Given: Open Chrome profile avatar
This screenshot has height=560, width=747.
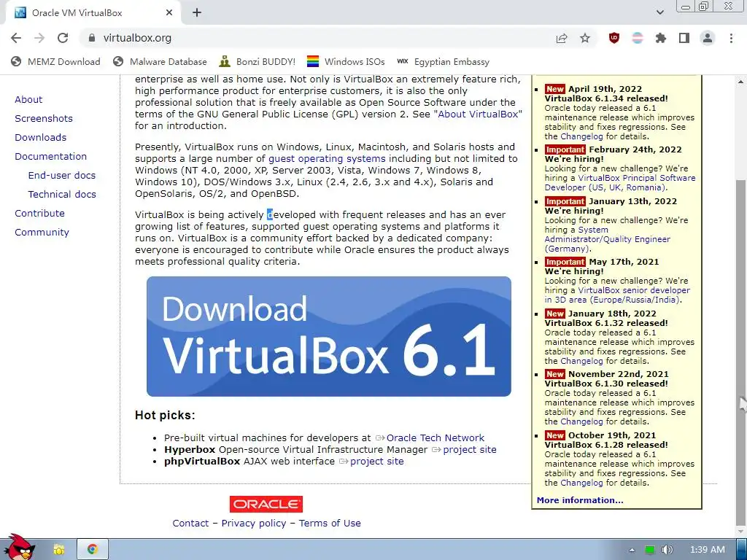Looking at the screenshot, I should pyautogui.click(x=708, y=38).
